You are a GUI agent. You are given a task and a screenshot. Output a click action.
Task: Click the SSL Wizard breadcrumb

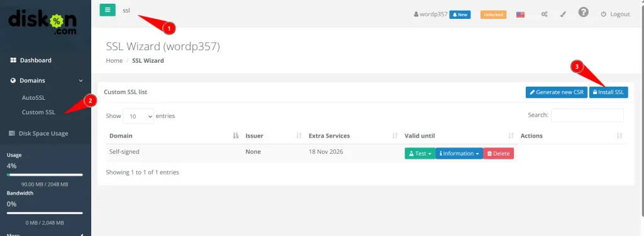click(x=148, y=61)
